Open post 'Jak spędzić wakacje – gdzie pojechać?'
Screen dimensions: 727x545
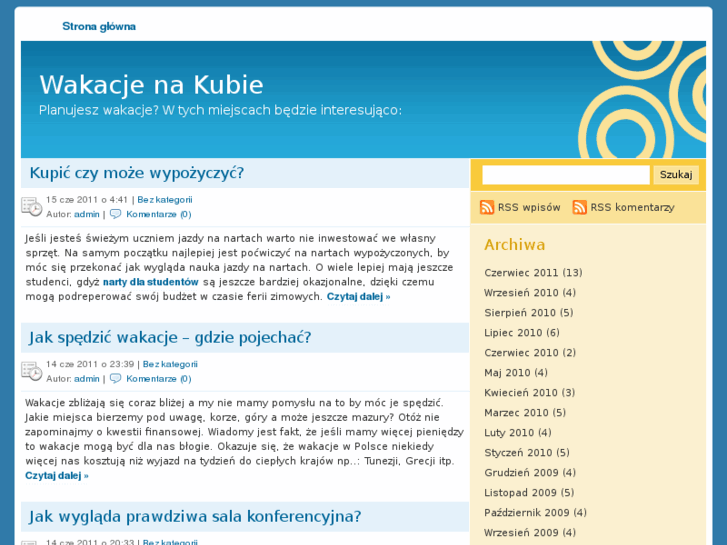coord(170,337)
